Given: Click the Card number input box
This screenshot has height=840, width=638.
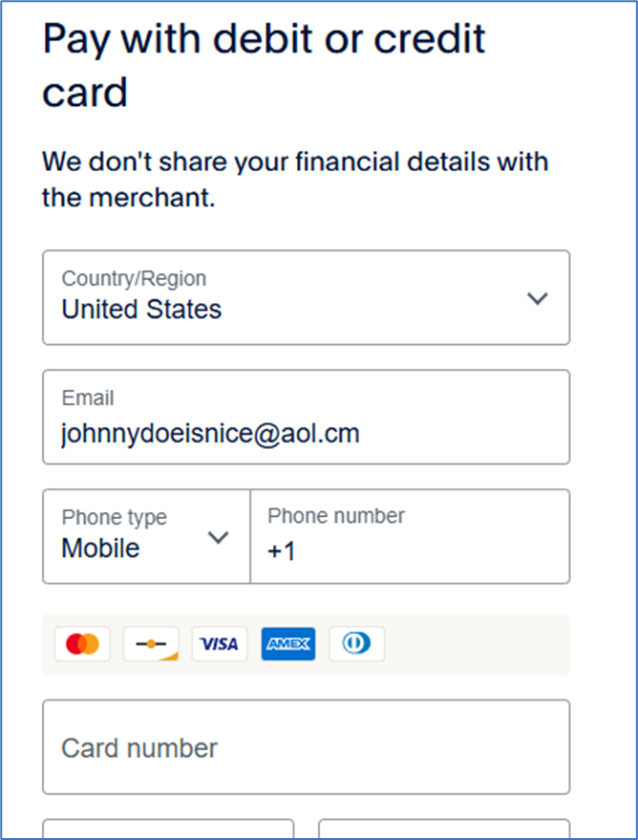Looking at the screenshot, I should click(306, 747).
